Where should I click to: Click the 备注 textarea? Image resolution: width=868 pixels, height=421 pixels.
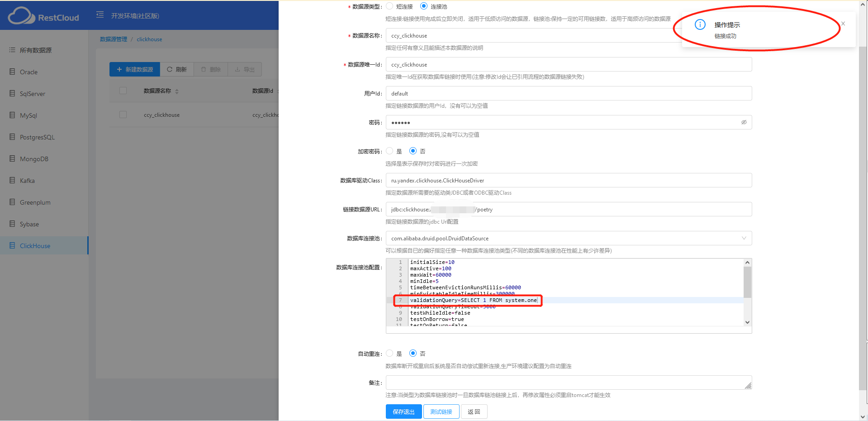click(x=569, y=383)
